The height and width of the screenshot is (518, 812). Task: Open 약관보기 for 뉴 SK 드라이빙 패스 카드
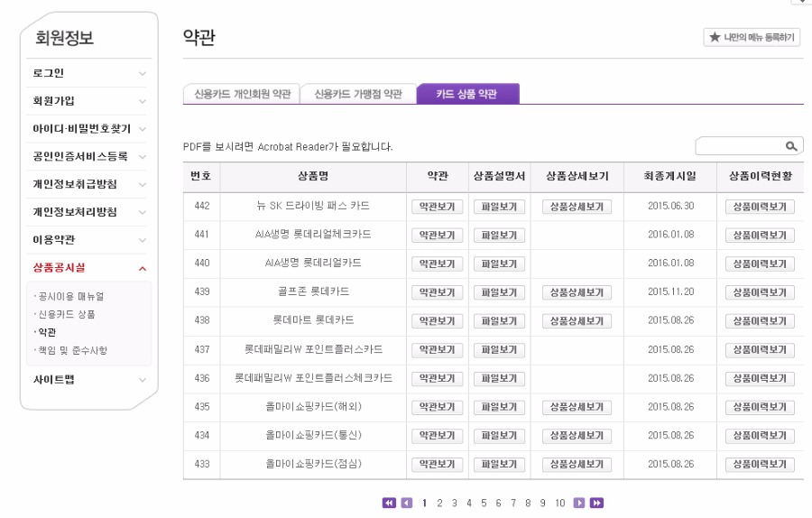438,207
